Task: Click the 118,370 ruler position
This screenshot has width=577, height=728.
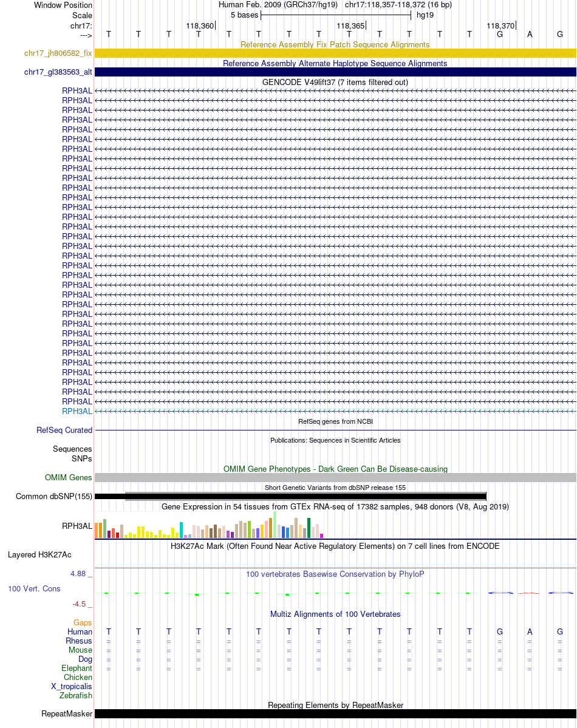Action: [x=500, y=26]
